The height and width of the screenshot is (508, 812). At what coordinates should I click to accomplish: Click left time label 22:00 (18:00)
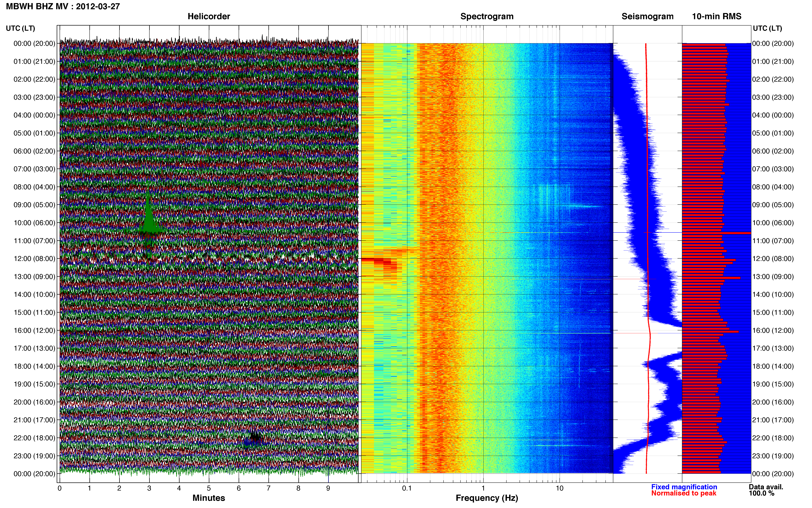(34, 438)
